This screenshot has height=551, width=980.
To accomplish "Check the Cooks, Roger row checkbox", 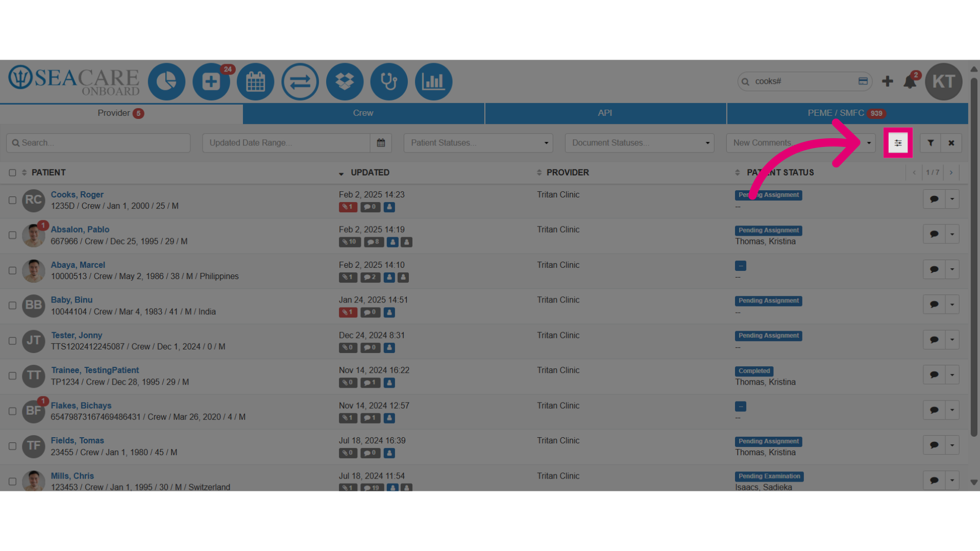I will pyautogui.click(x=12, y=200).
